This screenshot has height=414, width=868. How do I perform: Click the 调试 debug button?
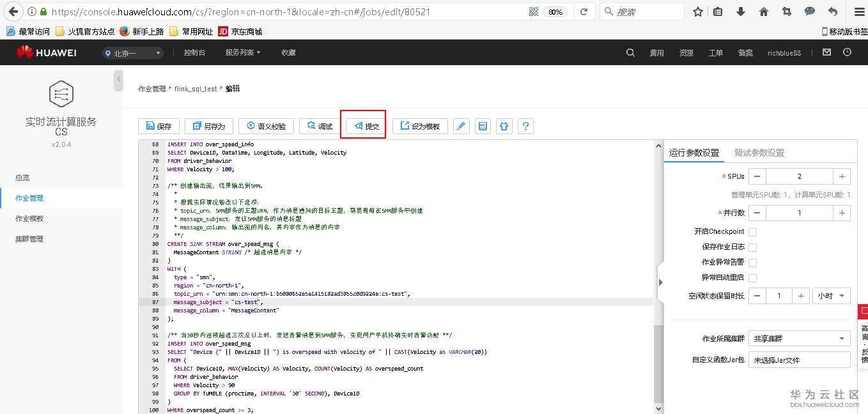[320, 126]
